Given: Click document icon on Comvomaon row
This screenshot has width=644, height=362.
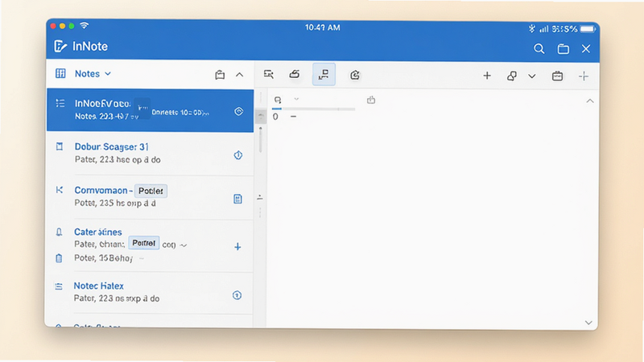Looking at the screenshot, I should pos(237,199).
